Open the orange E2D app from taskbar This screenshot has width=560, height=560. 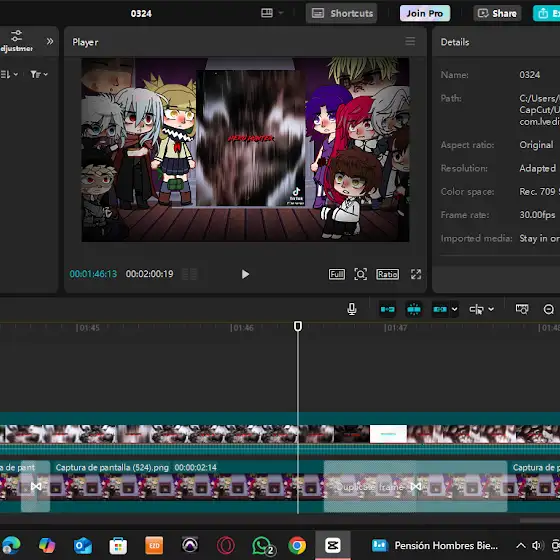(x=154, y=545)
